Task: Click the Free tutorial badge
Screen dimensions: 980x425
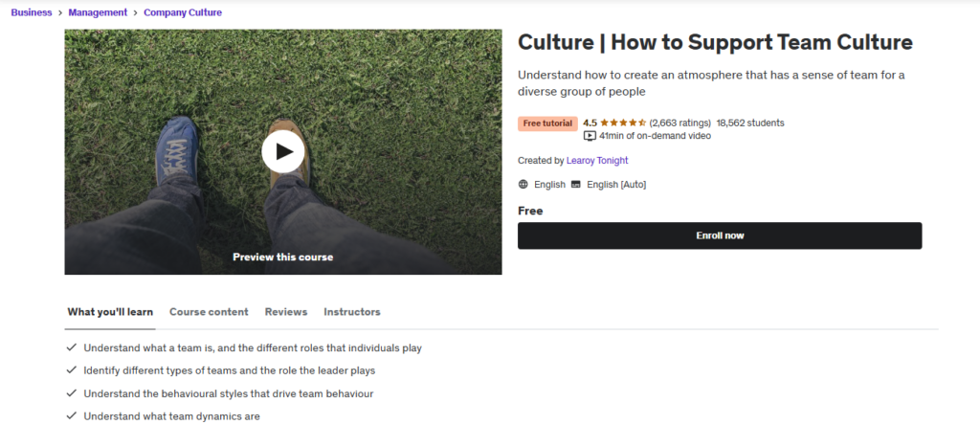Action: click(547, 123)
